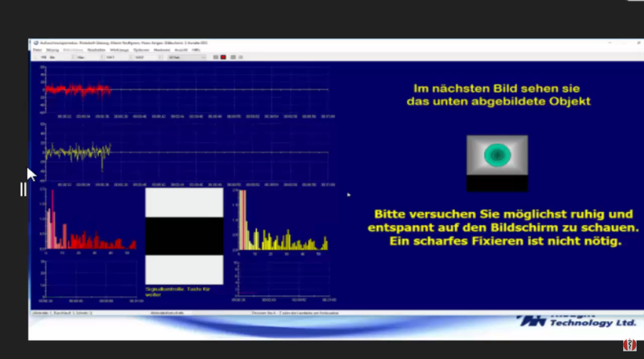Click the Thought Technology Ltd. logo
The image size is (644, 359).
[x=577, y=321]
